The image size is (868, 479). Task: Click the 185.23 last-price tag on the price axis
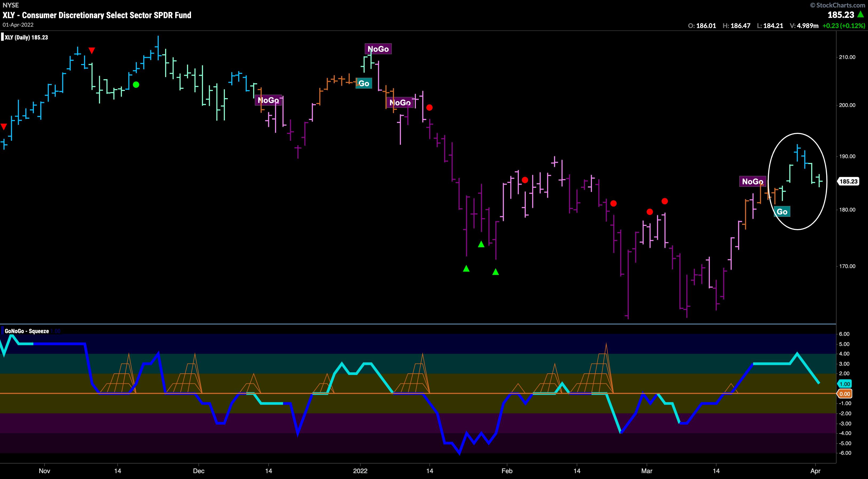click(848, 182)
